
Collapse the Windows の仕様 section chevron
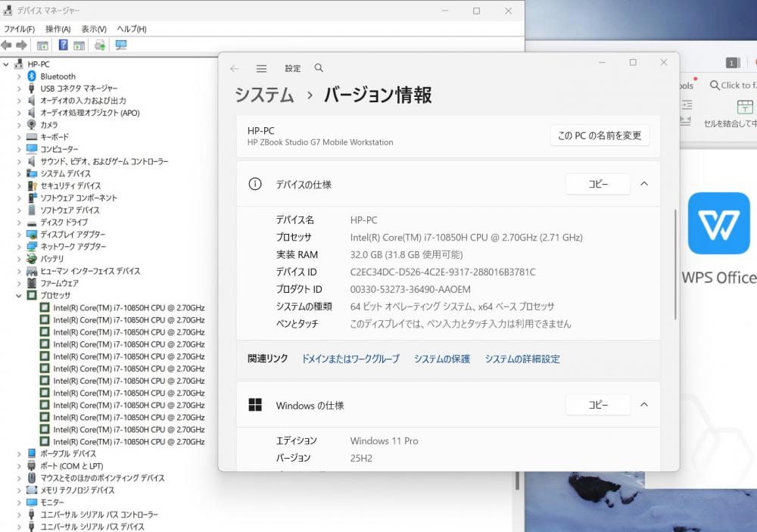coord(644,405)
